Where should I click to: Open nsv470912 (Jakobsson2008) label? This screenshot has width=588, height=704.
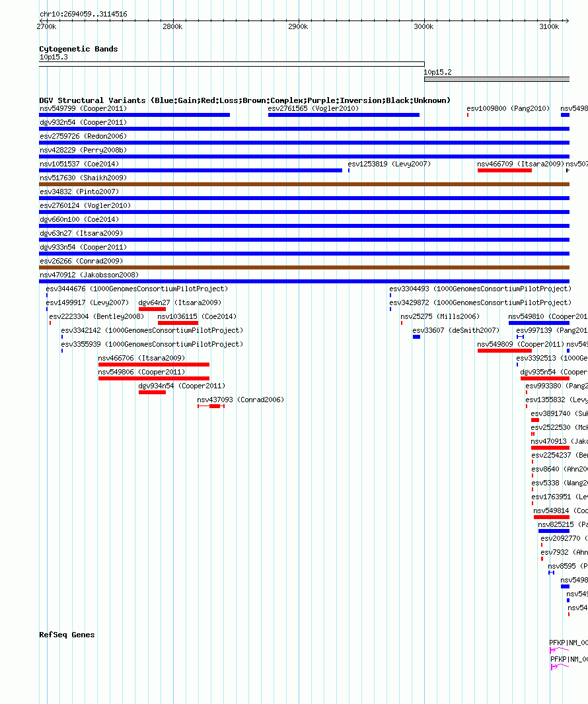point(89,275)
